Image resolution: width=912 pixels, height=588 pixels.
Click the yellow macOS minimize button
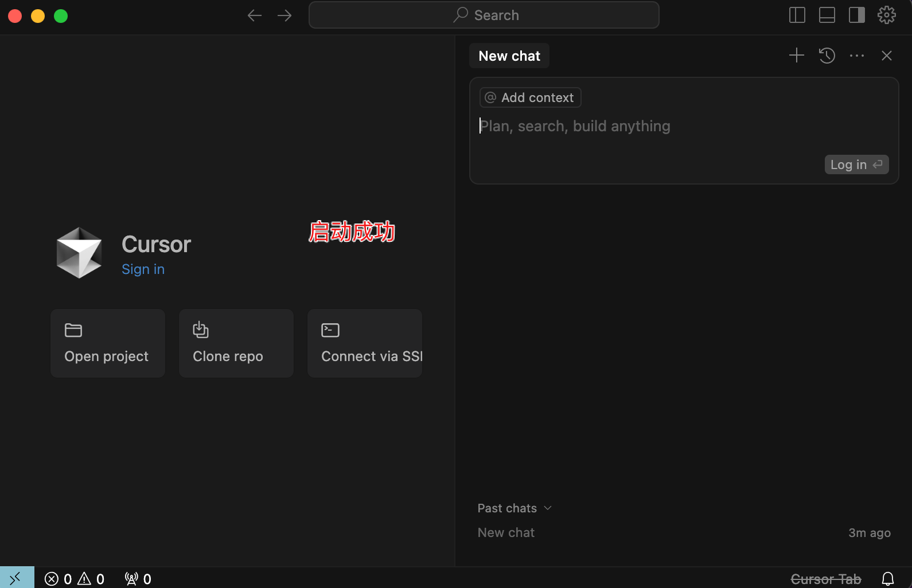[x=38, y=16]
